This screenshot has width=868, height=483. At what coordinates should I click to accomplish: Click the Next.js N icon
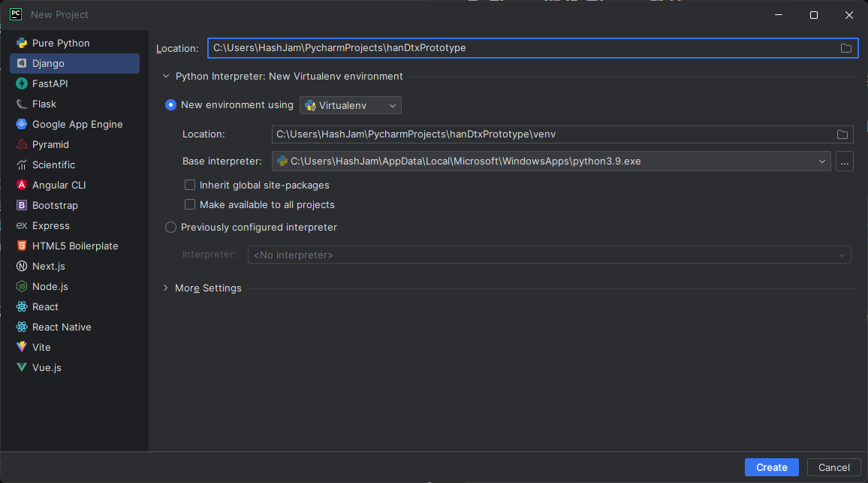click(22, 267)
